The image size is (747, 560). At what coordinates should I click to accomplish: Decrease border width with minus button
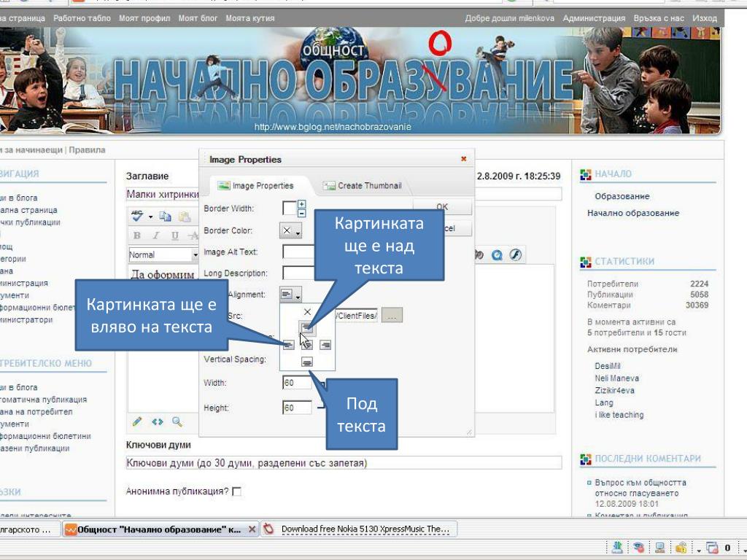point(301,213)
